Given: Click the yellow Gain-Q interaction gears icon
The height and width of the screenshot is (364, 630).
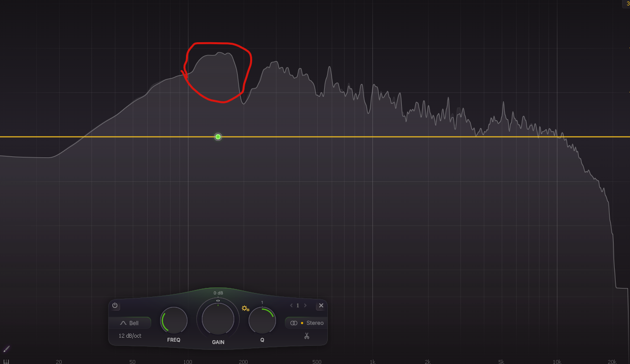Looking at the screenshot, I should (245, 308).
